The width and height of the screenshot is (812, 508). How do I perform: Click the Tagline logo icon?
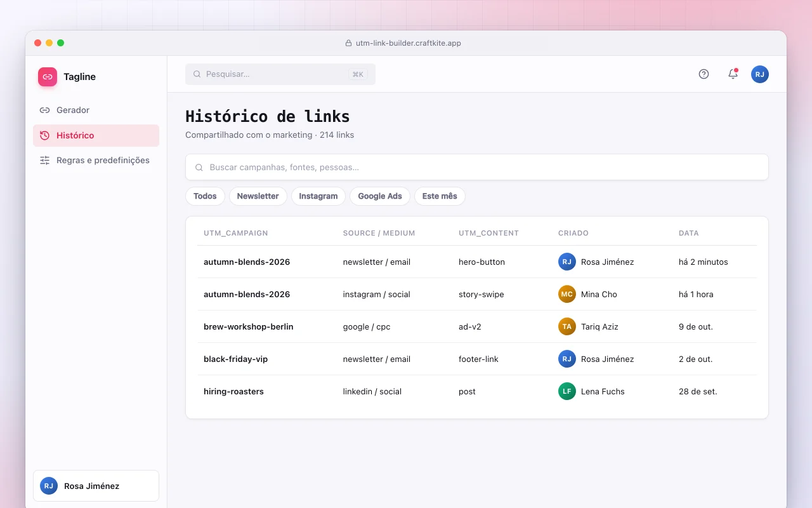coord(48,77)
